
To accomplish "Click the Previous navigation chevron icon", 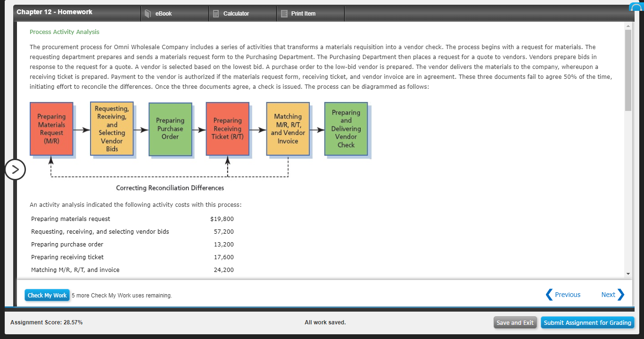I will (x=549, y=295).
